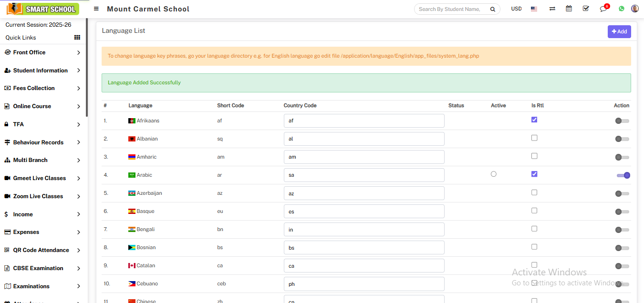
Task: Open the chat notifications icon
Action: (x=603, y=9)
